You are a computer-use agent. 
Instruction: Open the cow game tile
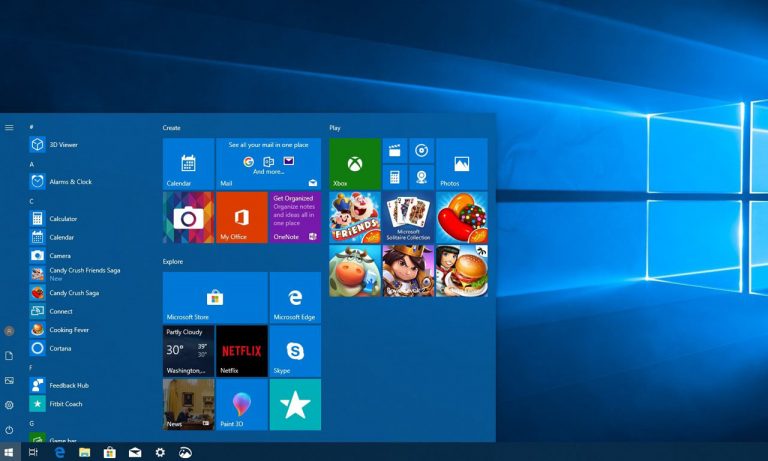355,270
